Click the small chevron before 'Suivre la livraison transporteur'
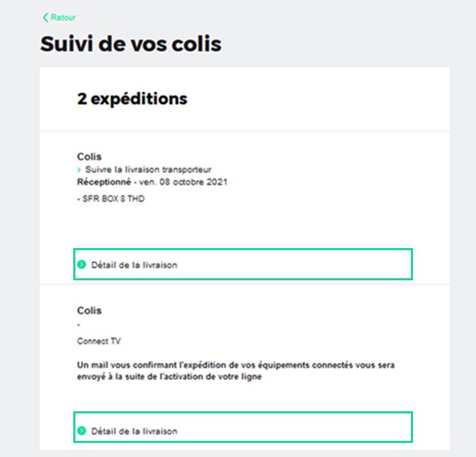The width and height of the screenshot is (476, 457). coord(79,170)
